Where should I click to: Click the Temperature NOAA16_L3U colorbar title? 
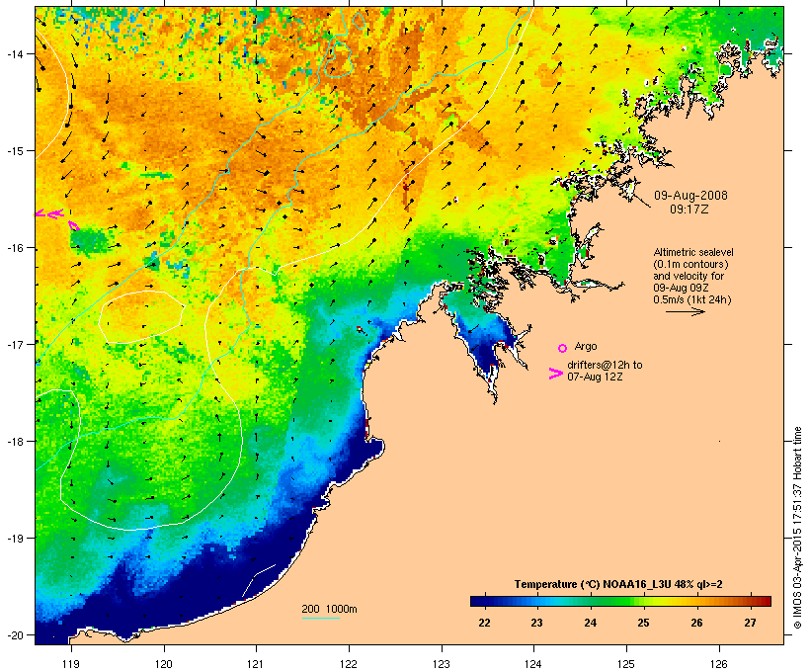(618, 584)
